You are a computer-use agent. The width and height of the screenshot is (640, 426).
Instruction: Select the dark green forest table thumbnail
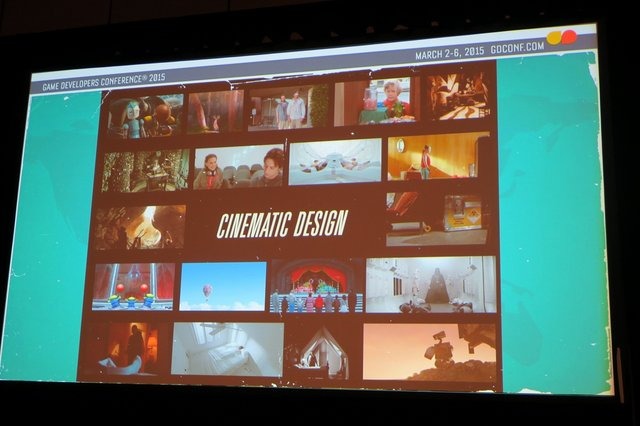[x=145, y=170]
